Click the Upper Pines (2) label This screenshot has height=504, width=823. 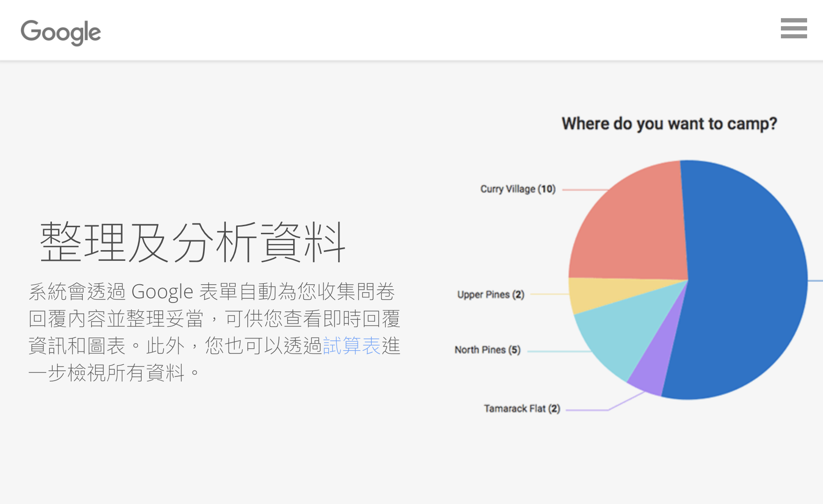pos(491,295)
